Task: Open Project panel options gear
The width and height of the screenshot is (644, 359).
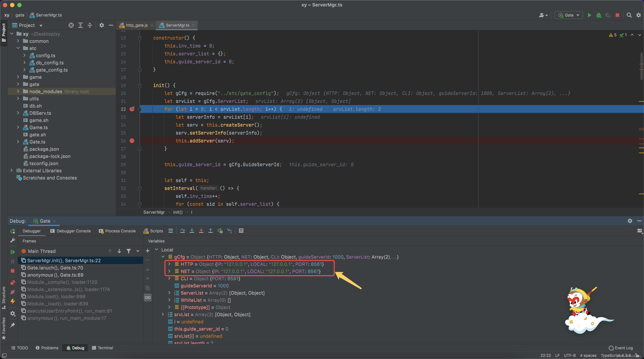Action: [x=102, y=25]
